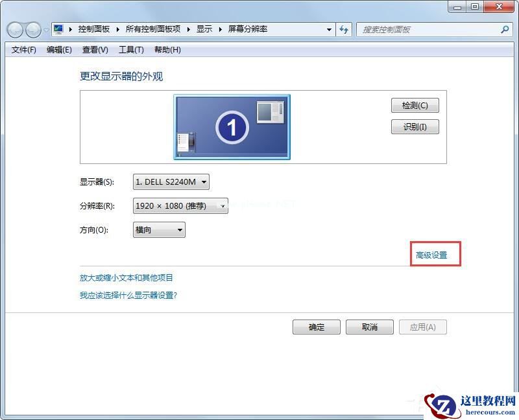
Task: Click the 确定 OK button
Action: (x=316, y=327)
